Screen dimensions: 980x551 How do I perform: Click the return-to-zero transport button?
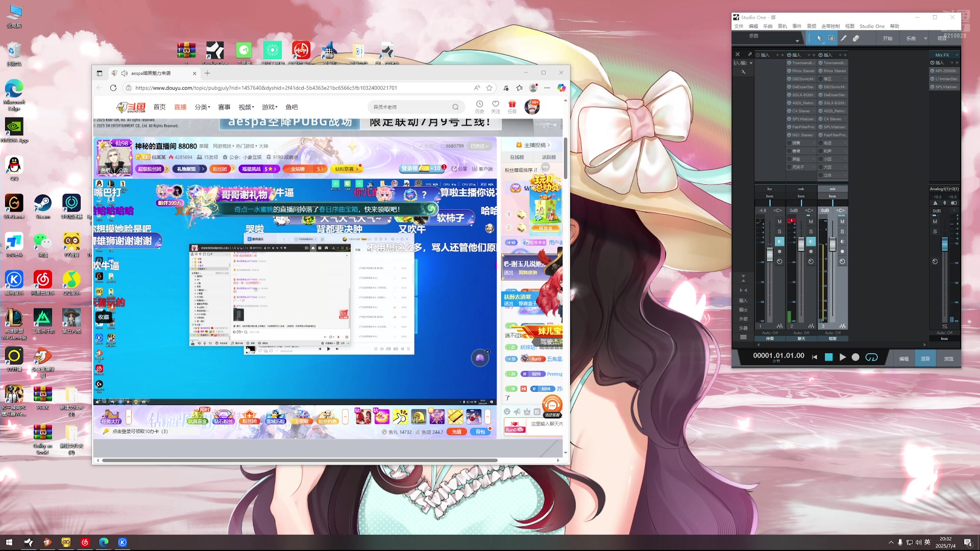[x=815, y=357]
